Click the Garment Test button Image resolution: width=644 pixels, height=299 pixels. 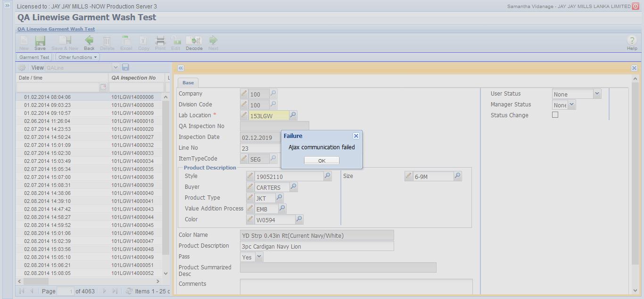click(34, 57)
